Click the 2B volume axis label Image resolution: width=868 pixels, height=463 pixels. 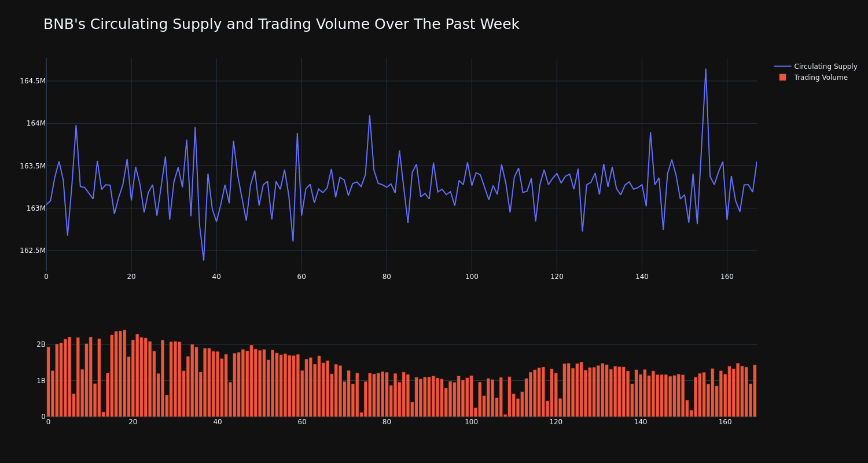[x=41, y=344]
